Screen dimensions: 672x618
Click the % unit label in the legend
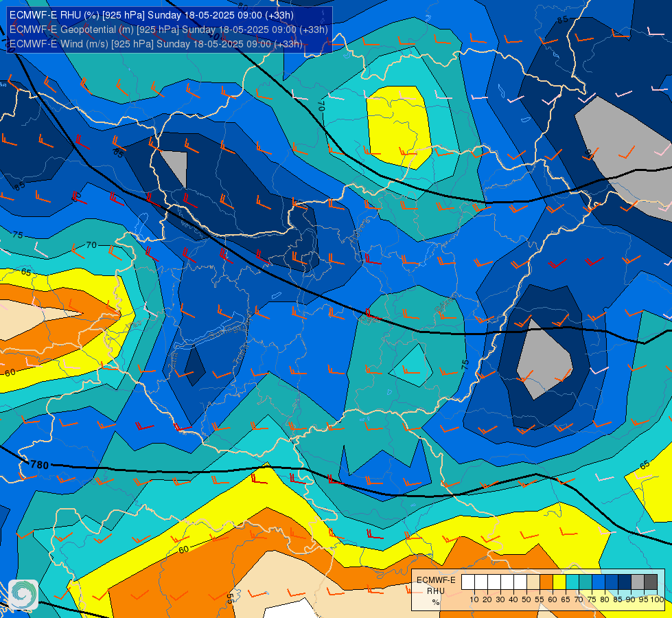tap(436, 602)
